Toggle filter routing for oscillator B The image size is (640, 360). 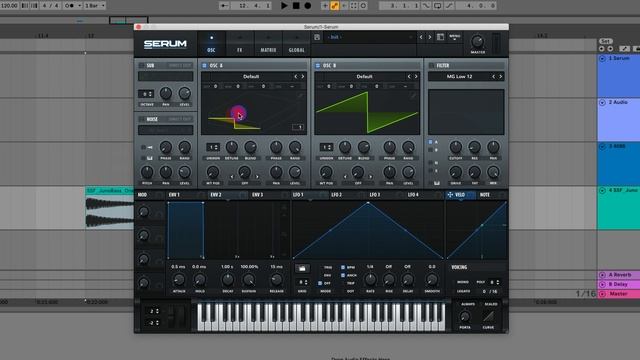click(430, 150)
